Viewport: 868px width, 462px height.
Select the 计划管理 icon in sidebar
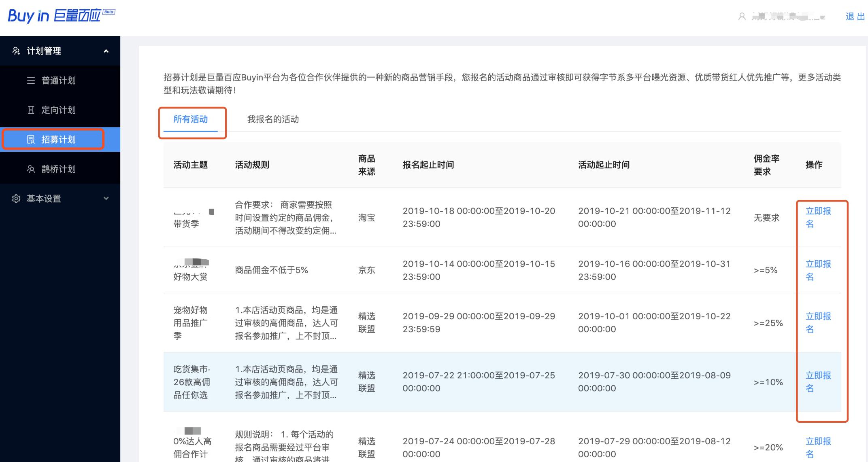point(16,51)
